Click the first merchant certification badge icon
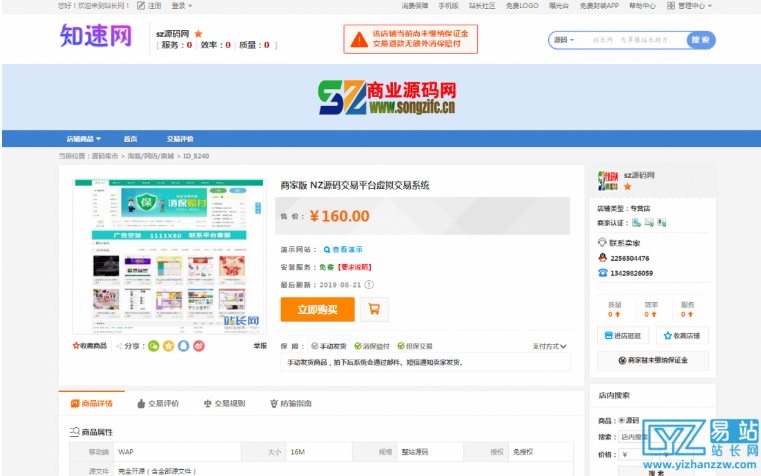 click(x=636, y=223)
